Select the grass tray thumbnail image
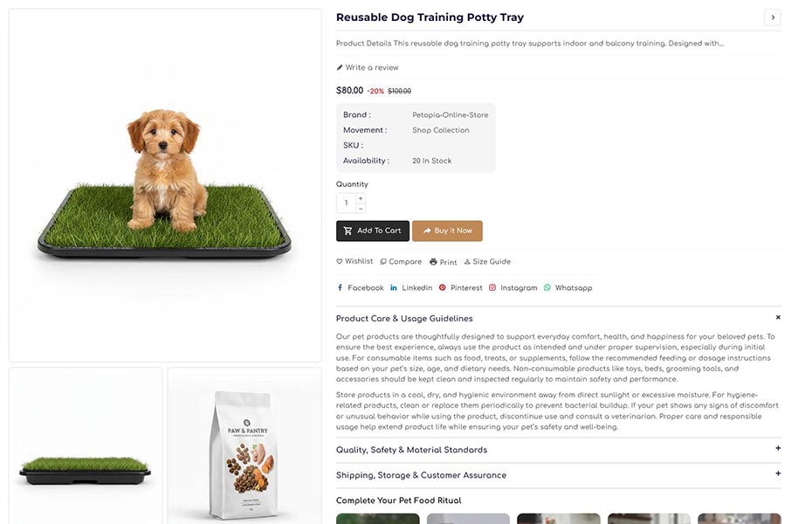 pos(86,446)
